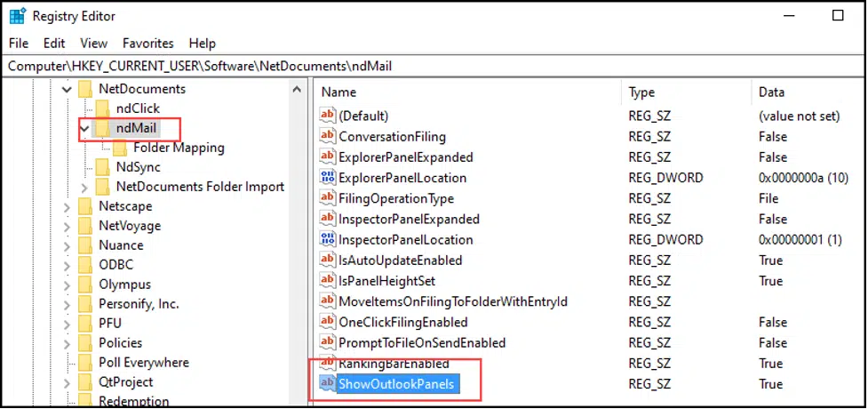This screenshot has width=868, height=409.
Task: Open the Favorites menu
Action: pos(147,44)
